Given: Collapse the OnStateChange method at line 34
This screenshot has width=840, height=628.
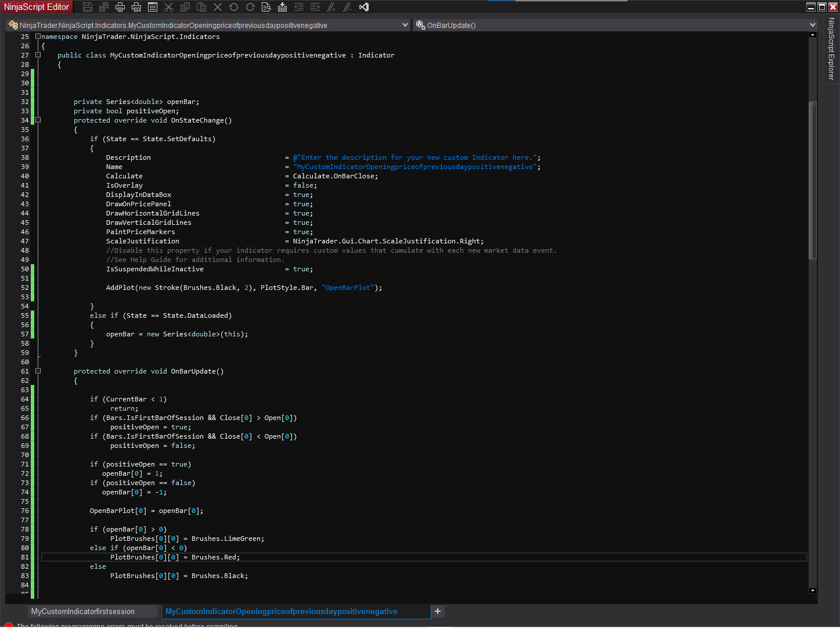Looking at the screenshot, I should pyautogui.click(x=38, y=120).
